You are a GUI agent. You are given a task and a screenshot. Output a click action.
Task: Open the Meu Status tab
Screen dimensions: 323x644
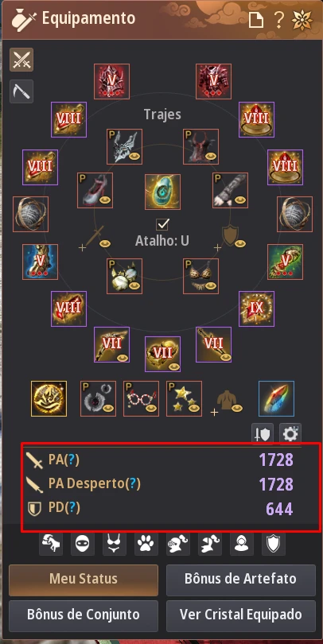[84, 579]
